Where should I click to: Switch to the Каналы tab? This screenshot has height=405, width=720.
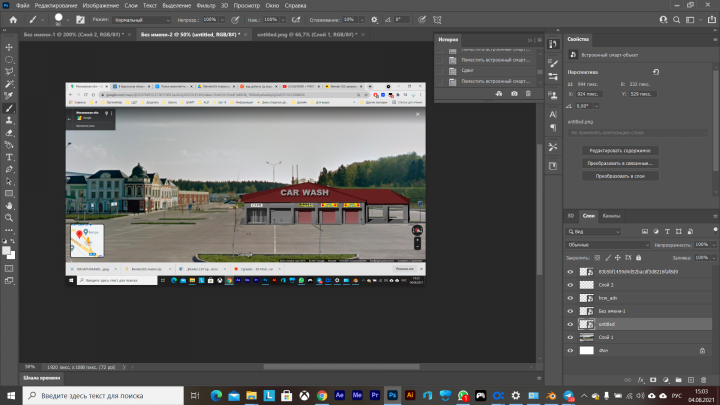(611, 216)
